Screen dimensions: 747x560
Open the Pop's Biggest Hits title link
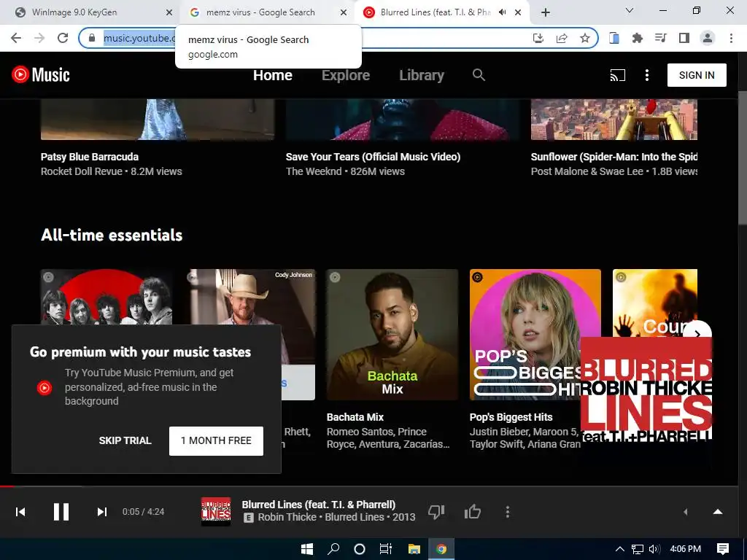511,417
